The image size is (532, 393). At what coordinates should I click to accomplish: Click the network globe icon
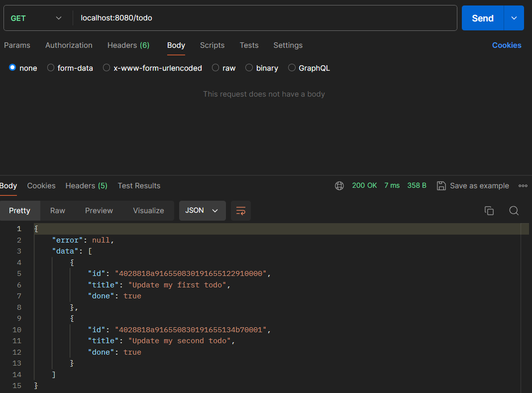[339, 186]
